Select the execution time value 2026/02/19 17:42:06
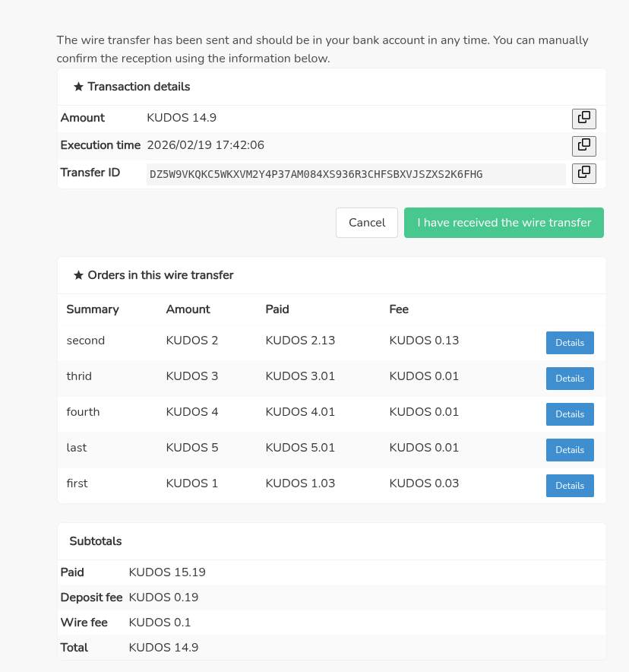 point(205,144)
